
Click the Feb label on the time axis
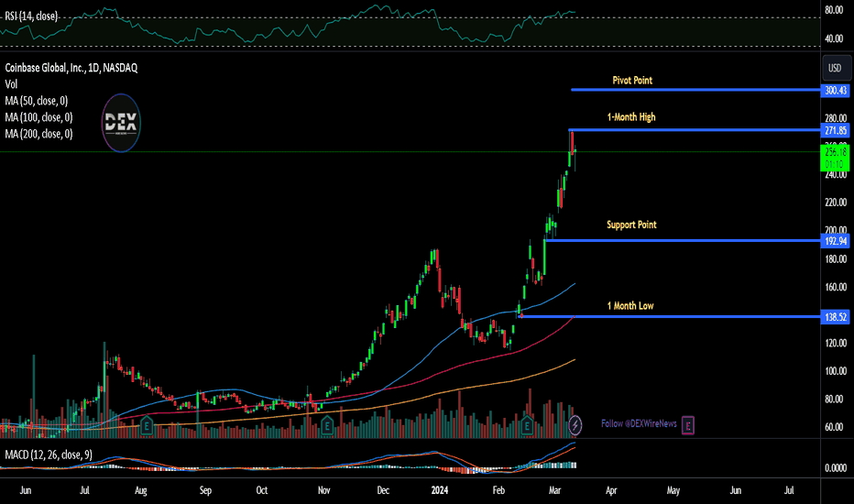point(498,490)
